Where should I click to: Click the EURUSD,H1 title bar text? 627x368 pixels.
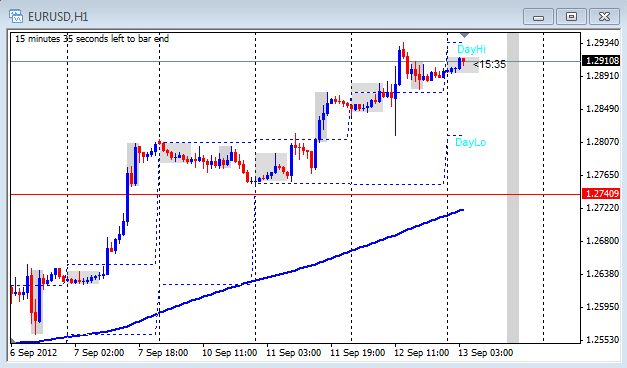pos(58,17)
